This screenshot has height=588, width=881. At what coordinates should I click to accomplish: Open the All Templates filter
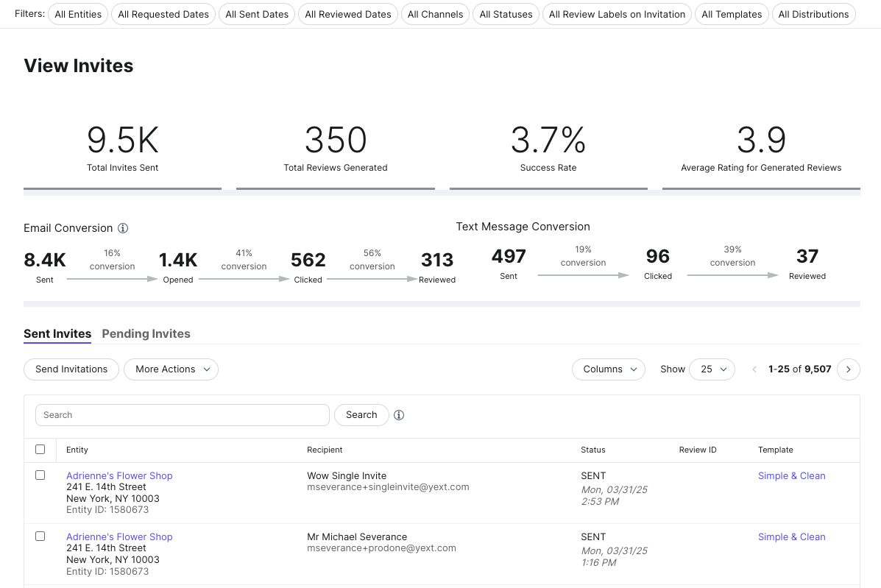tap(732, 14)
